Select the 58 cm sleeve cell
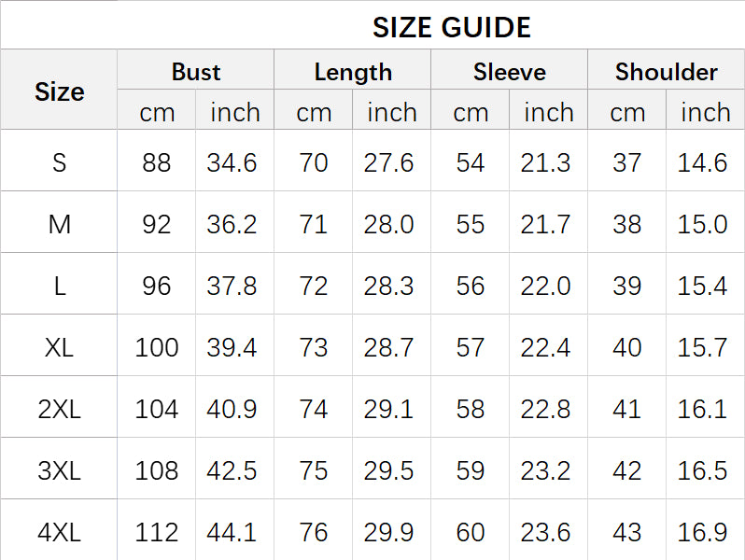 471,409
